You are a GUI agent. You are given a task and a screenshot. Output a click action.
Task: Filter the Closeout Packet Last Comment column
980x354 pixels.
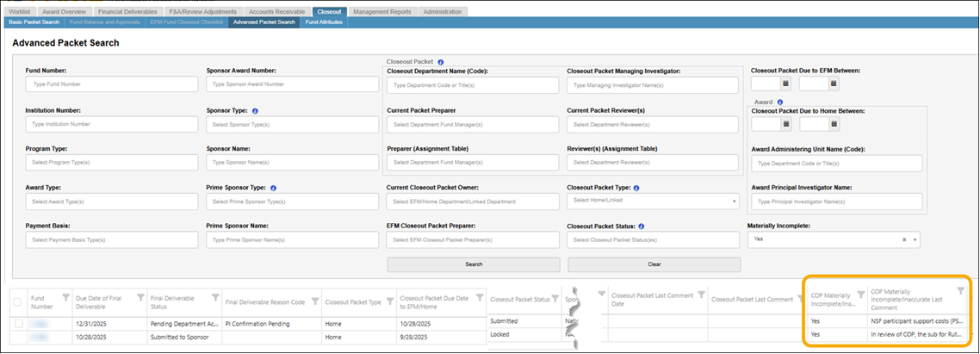799,299
